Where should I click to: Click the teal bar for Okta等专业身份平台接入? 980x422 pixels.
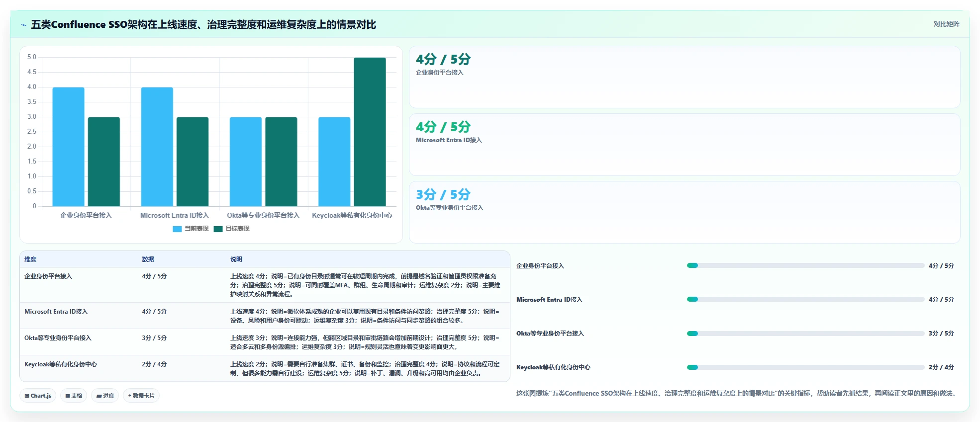(x=281, y=162)
